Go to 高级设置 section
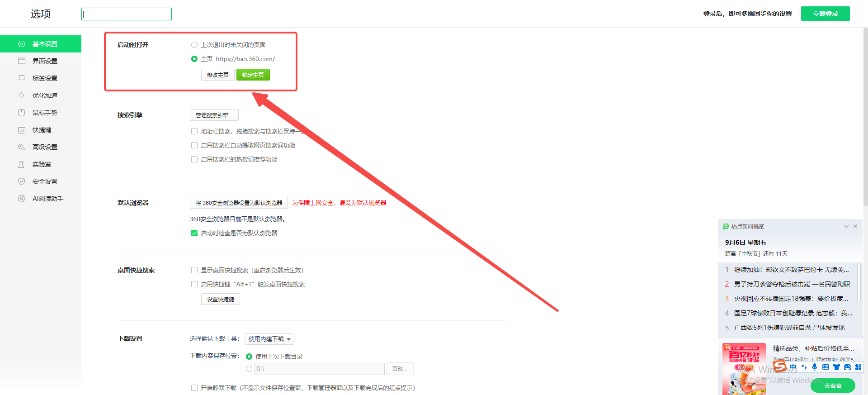868x395 pixels. pos(41,147)
